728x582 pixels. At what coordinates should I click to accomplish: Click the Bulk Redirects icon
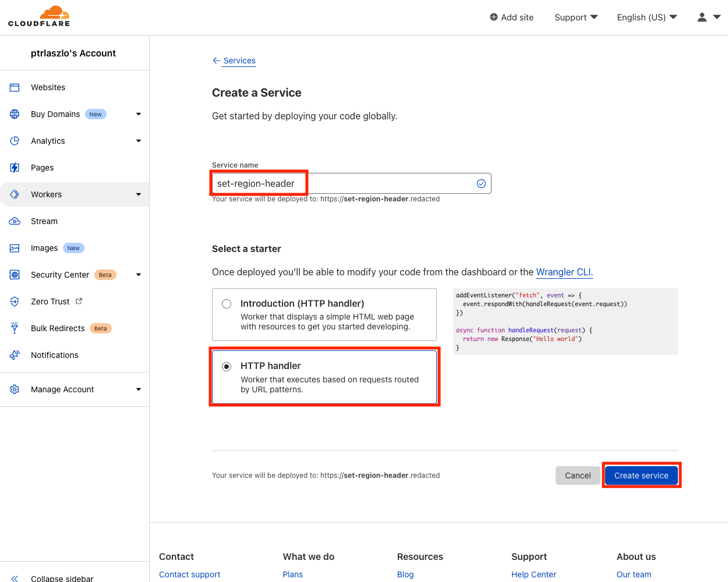coord(14,328)
